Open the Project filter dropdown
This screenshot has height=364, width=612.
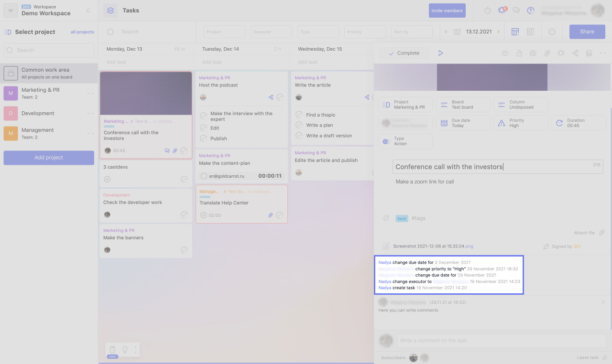click(224, 32)
